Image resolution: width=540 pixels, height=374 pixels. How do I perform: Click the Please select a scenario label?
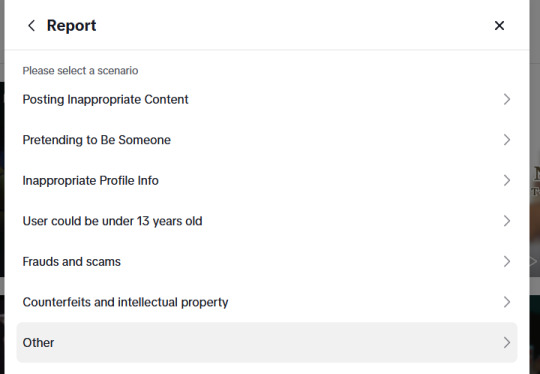pyautogui.click(x=80, y=71)
